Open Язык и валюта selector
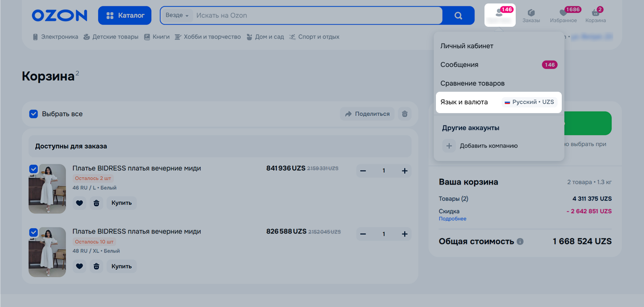This screenshot has width=644, height=307. tap(498, 102)
